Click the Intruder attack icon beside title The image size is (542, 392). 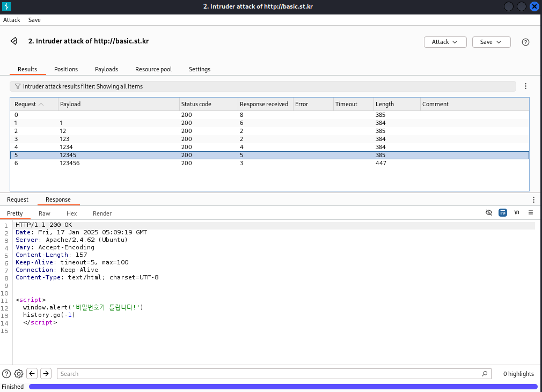point(14,41)
